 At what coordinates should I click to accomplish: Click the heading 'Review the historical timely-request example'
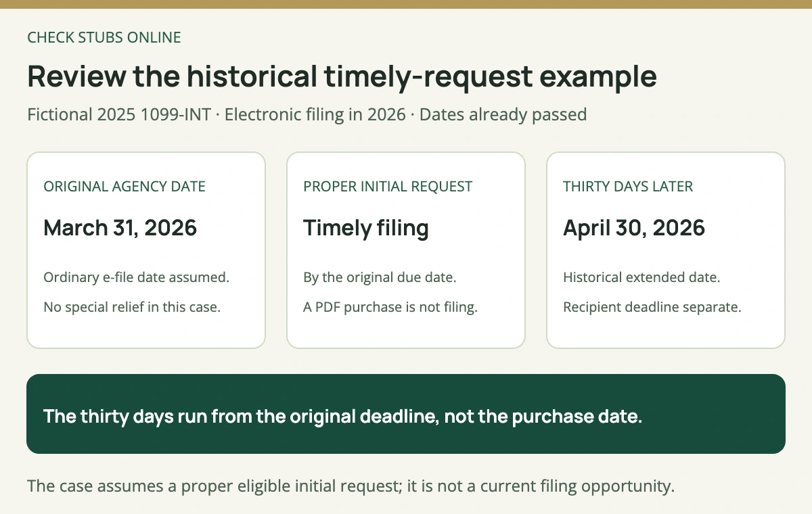(x=342, y=76)
